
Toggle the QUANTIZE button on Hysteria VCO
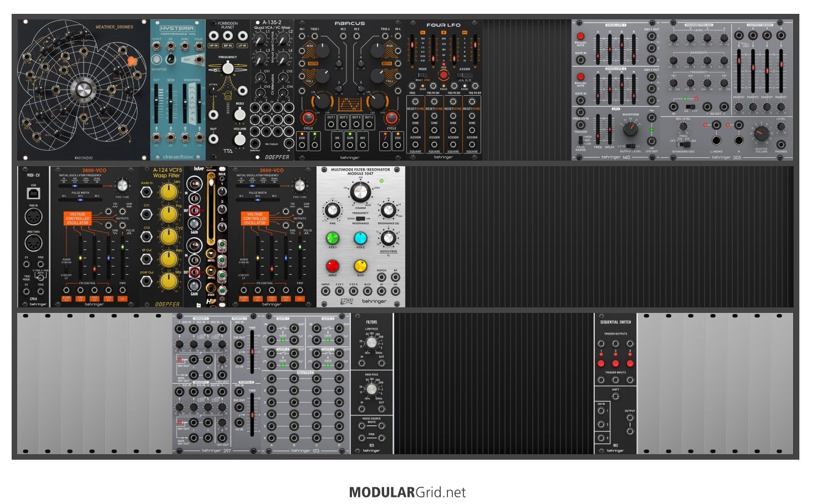(x=157, y=59)
